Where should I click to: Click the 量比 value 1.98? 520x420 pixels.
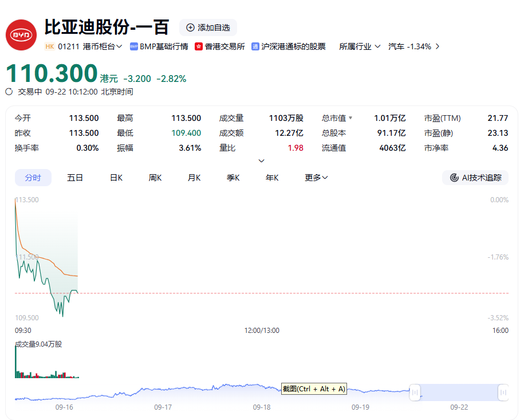click(296, 148)
